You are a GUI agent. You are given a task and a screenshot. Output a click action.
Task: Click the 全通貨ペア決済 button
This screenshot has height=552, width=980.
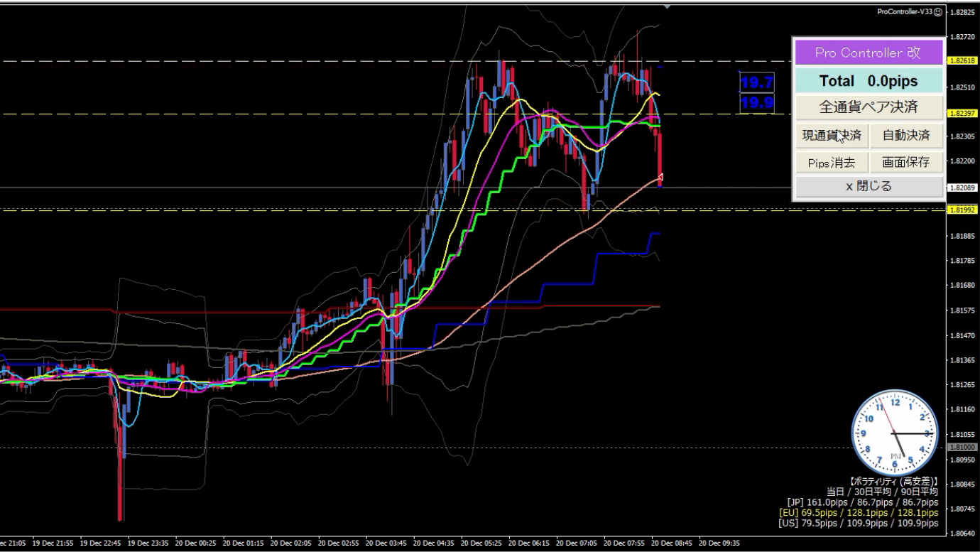869,107
